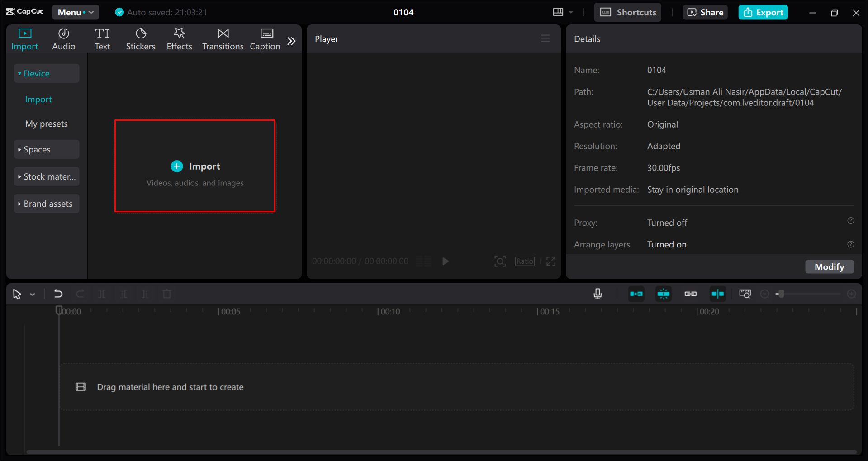Expand the Stock materials section
The image size is (868, 461).
point(47,176)
